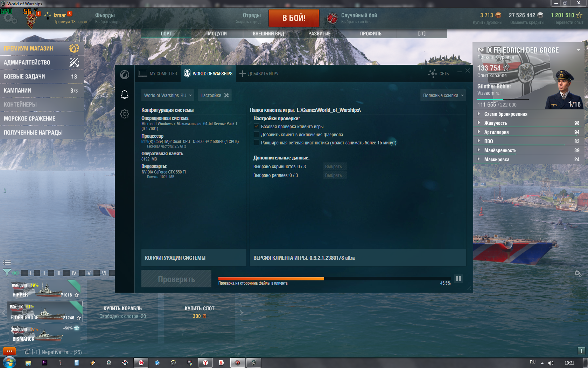
Task: Open ПРЕМИУМ МАГАЗИН menu entry
Action: tap(42, 48)
